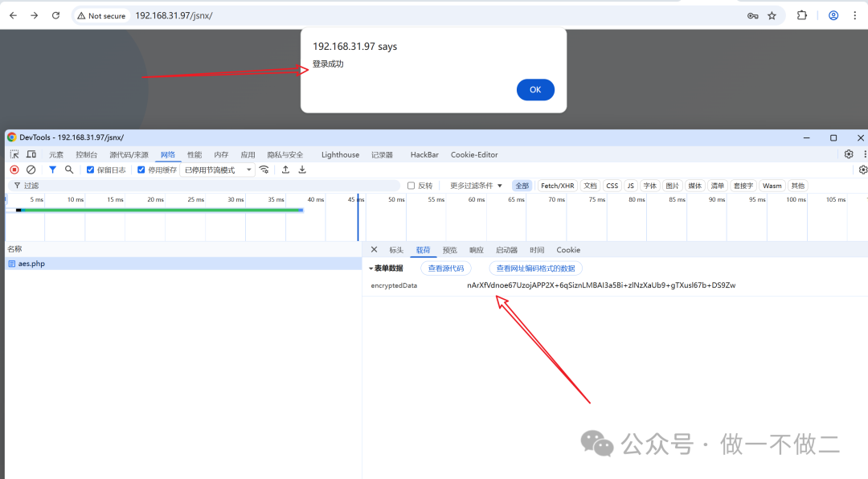Select the CSS request type filter
Image resolution: width=868 pixels, height=479 pixels.
pyautogui.click(x=612, y=186)
